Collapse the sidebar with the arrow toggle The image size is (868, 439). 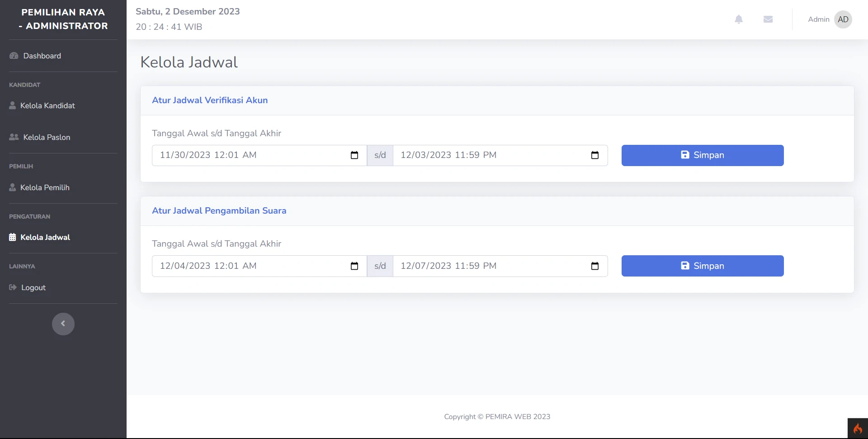coord(63,324)
